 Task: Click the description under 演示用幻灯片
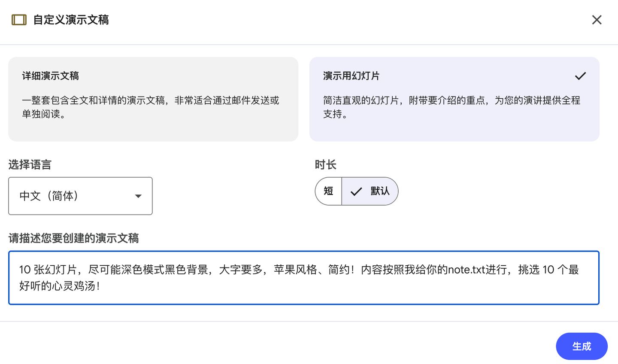coord(451,107)
